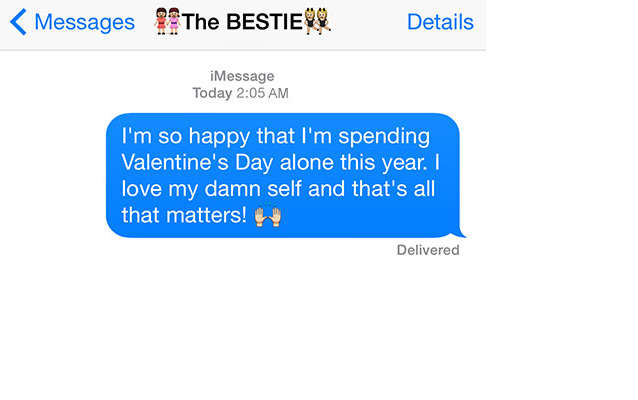Tap the raised hands emoji in message

click(x=267, y=216)
